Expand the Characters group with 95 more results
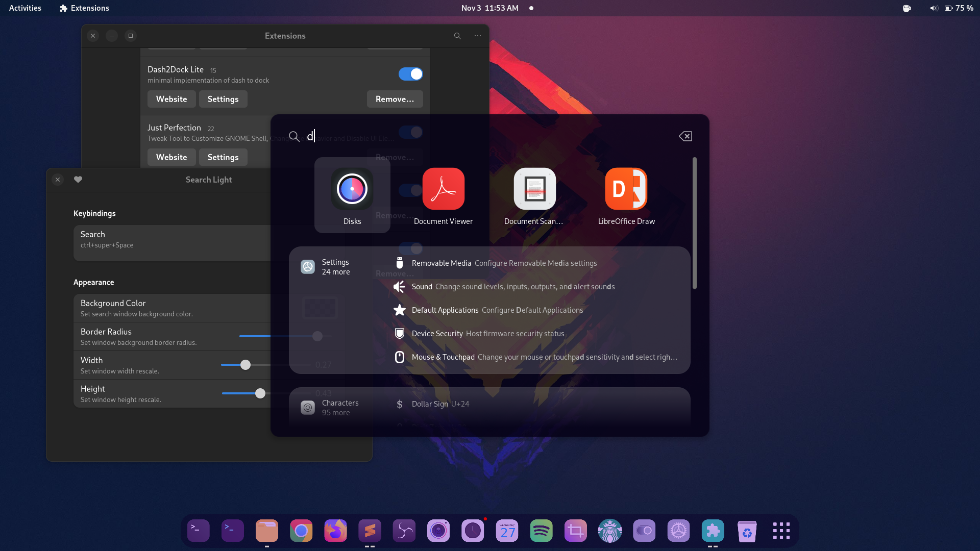This screenshot has width=980, height=551. click(340, 407)
